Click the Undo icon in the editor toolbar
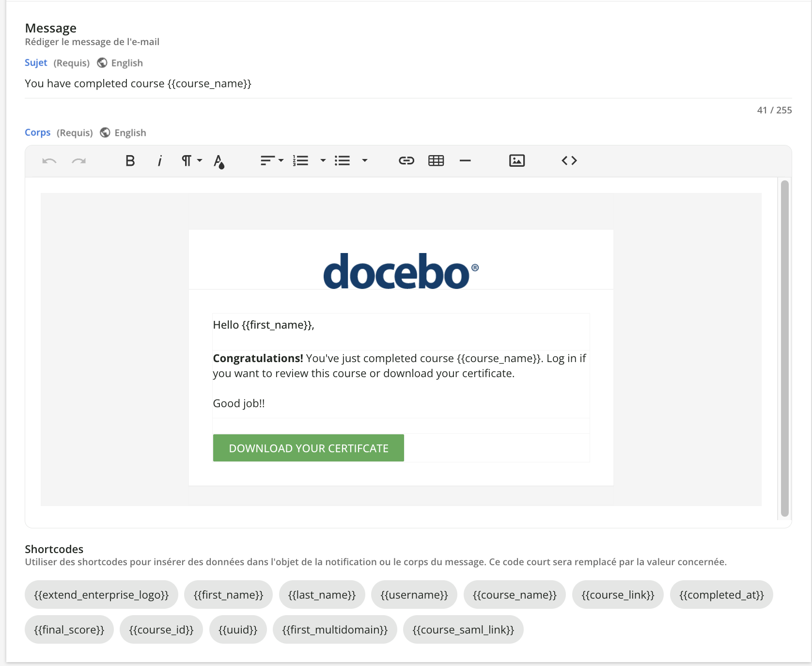This screenshot has width=812, height=666. 48,161
